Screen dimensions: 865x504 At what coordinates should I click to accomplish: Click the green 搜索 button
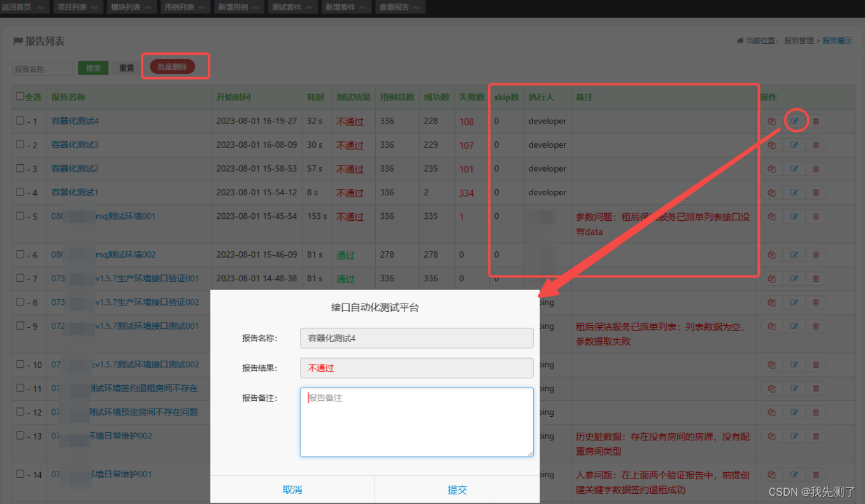93,68
